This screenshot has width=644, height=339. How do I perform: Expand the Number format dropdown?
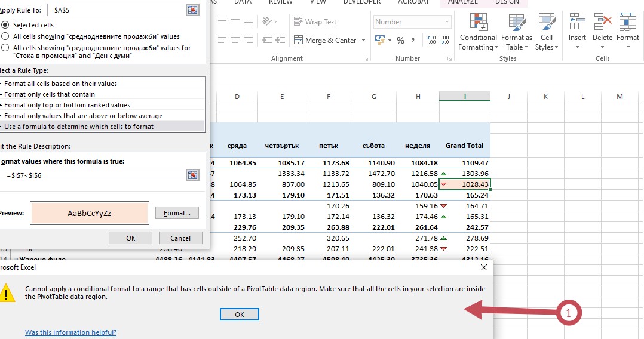(x=447, y=22)
